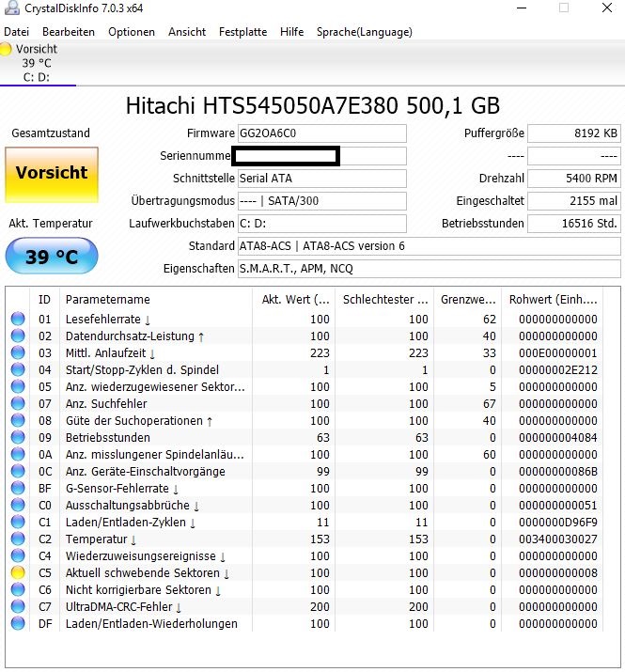Image resolution: width=625 pixels, height=672 pixels.
Task: Click the Puffergröße 8192 KB field
Action: tap(574, 133)
